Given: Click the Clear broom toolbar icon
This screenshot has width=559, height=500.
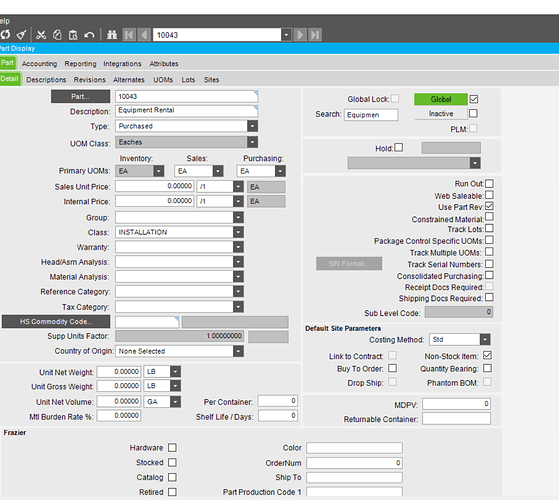Looking at the screenshot, I should click(21, 35).
